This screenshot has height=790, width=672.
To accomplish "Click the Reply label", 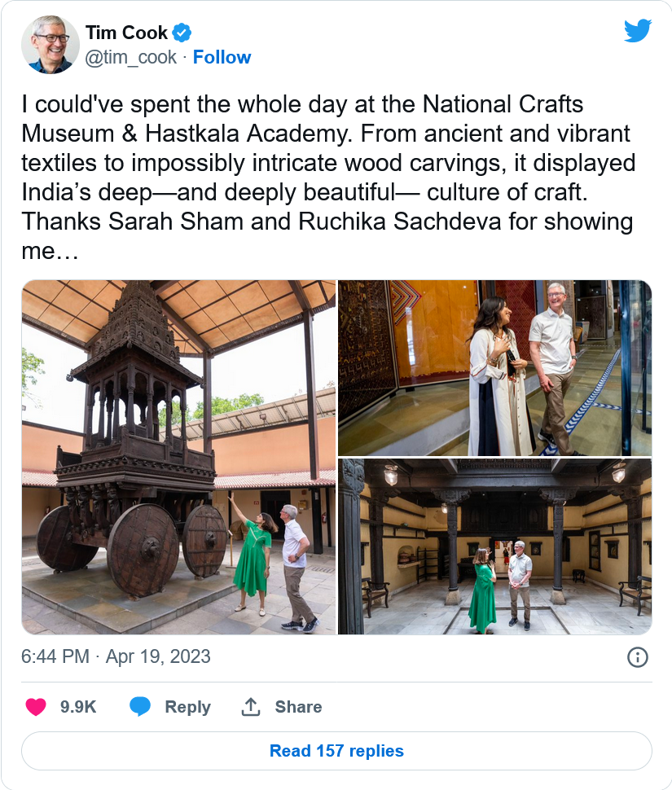I will click(187, 706).
